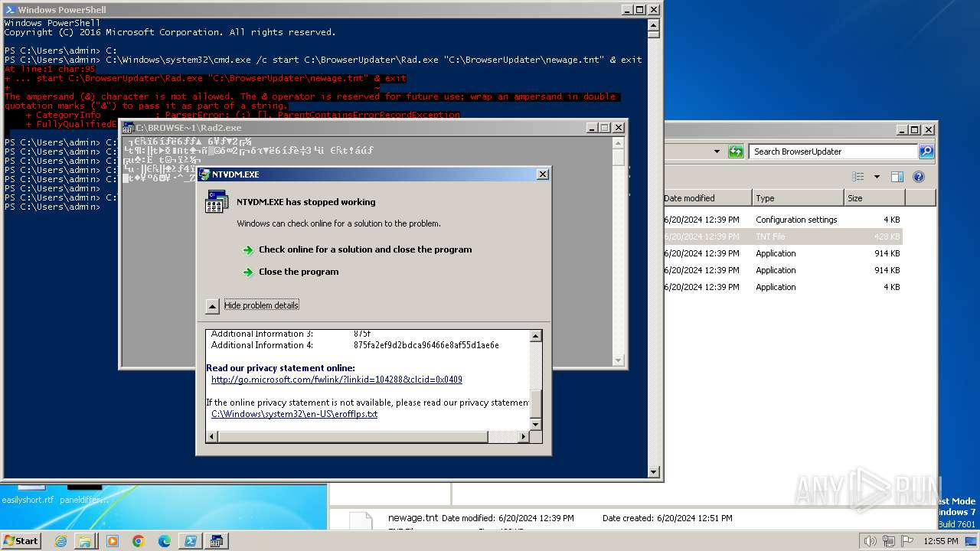Select 'Close the program' option
Image resolution: width=980 pixels, height=551 pixels.
coord(299,272)
